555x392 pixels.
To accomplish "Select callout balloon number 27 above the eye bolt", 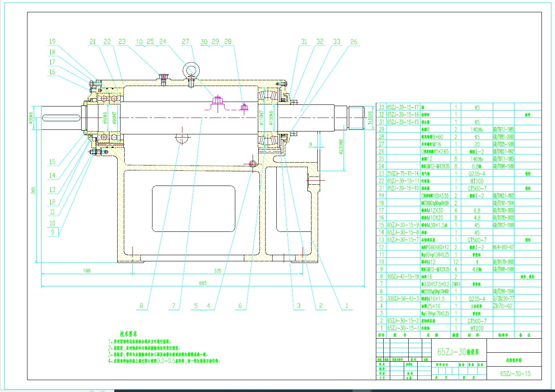I will tap(185, 41).
